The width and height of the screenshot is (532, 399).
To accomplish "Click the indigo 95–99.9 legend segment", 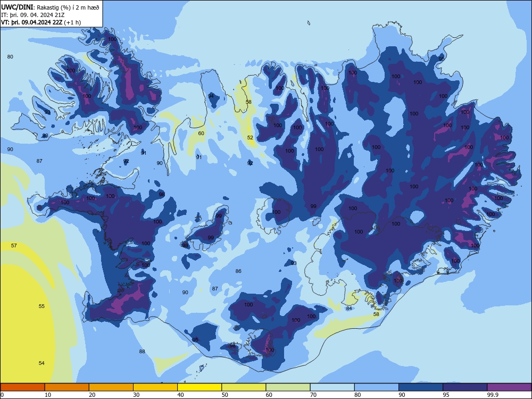I will (x=465, y=387).
